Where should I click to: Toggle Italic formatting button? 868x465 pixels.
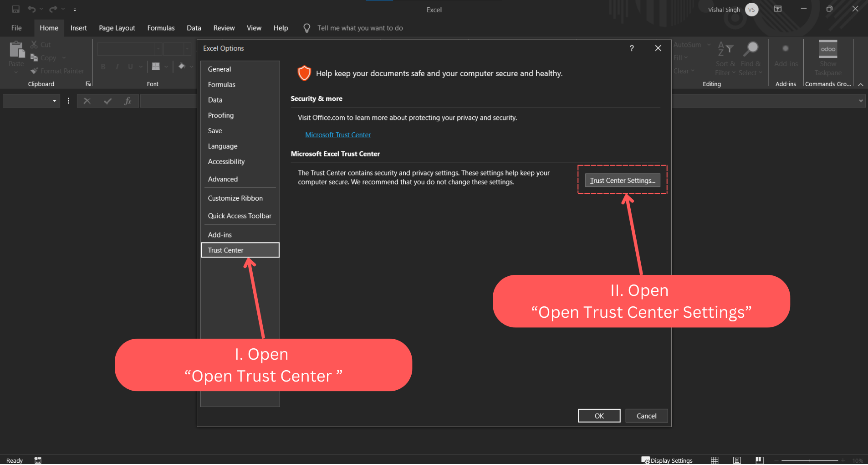[117, 67]
